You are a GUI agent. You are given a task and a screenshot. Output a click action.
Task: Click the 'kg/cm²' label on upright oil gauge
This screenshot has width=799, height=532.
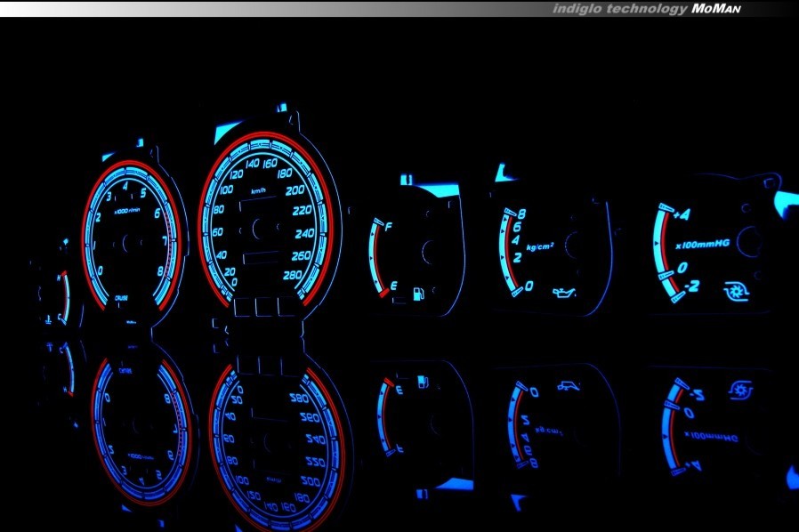pos(540,246)
